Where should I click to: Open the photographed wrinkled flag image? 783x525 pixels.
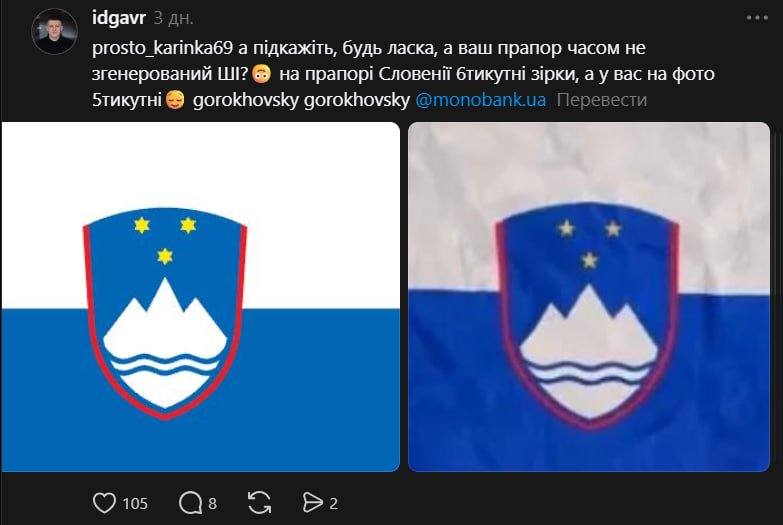click(589, 297)
